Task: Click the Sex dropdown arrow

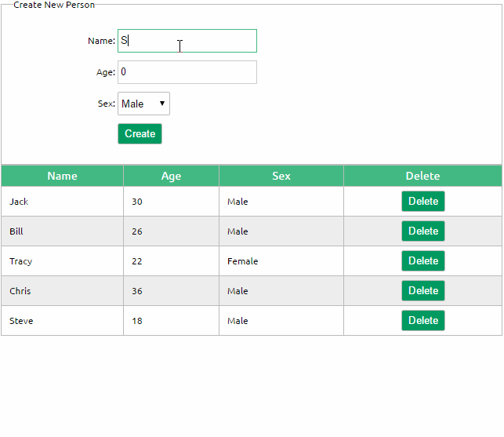Action: tap(162, 104)
